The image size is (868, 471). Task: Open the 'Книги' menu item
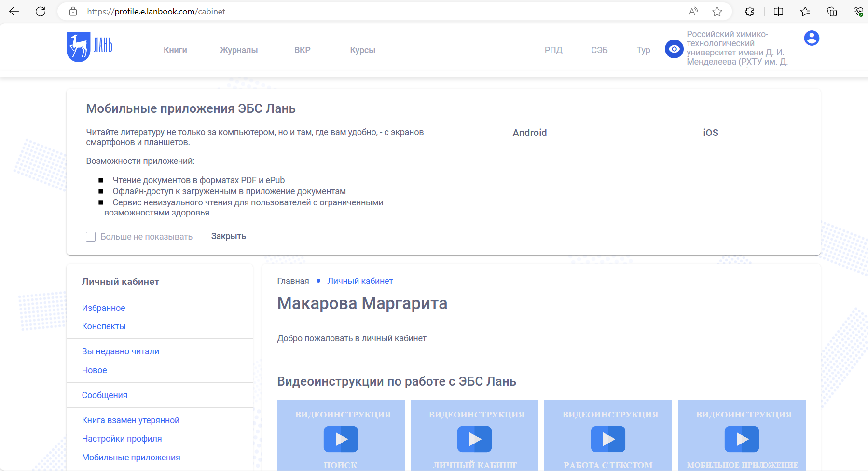point(175,50)
